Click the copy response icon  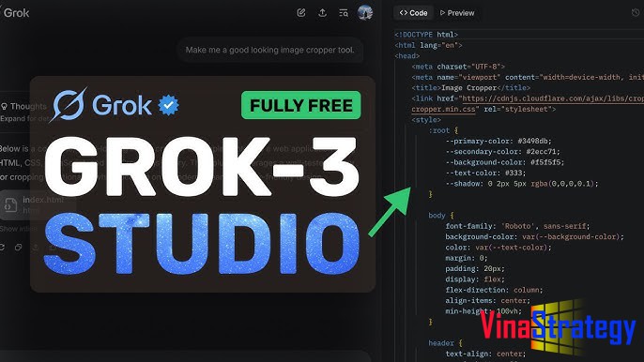[19, 247]
